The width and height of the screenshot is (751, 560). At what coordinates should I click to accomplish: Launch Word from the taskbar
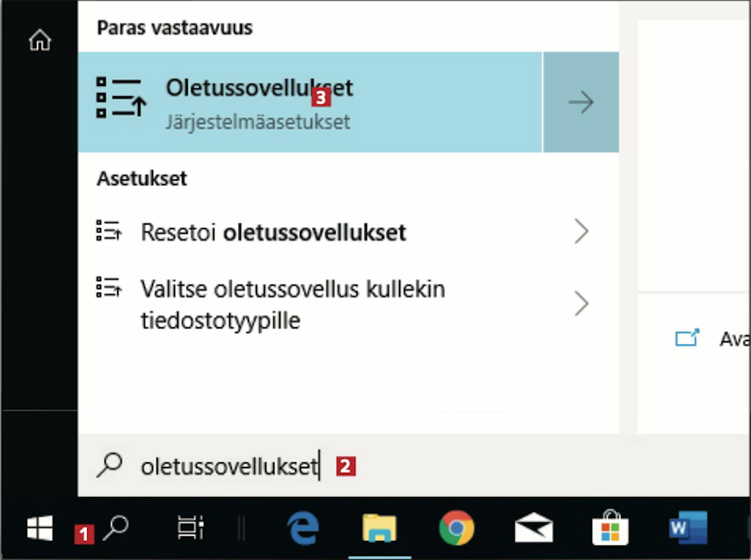pos(688,528)
